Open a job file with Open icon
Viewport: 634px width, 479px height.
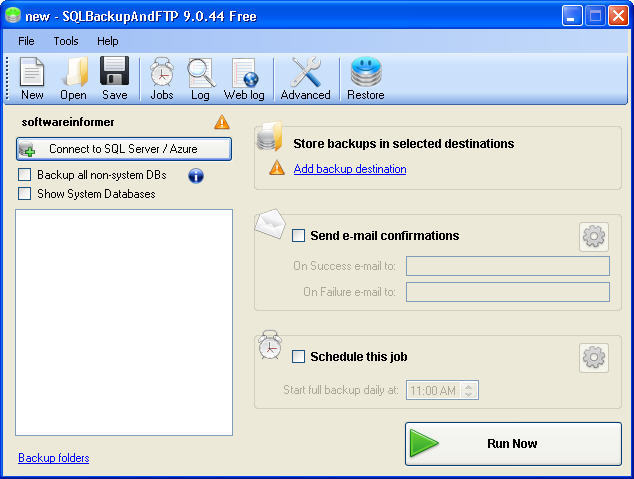pyautogui.click(x=74, y=78)
